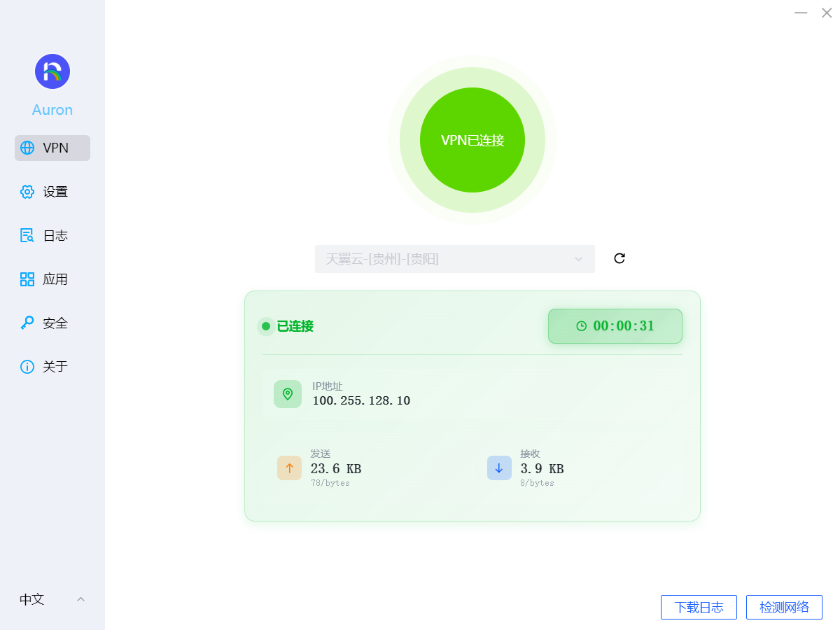Refresh the server list with reload icon
Screen dimensions: 840x630
pos(619,258)
